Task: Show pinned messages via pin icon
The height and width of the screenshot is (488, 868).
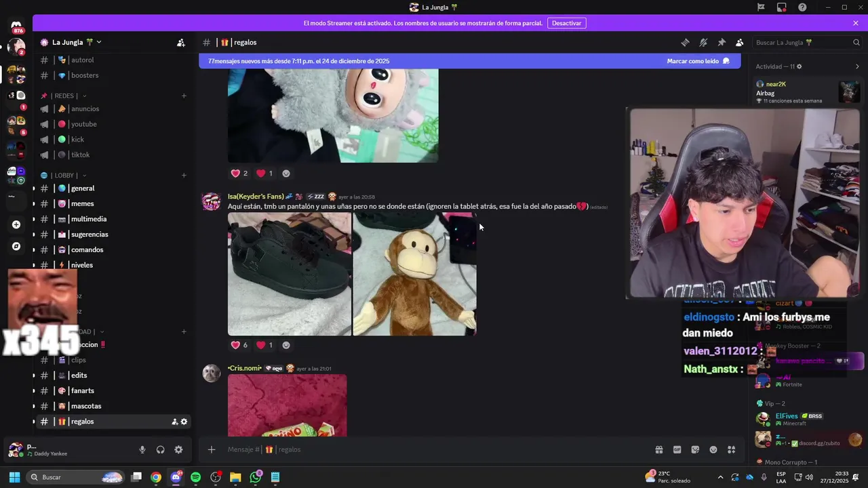Action: click(x=722, y=42)
